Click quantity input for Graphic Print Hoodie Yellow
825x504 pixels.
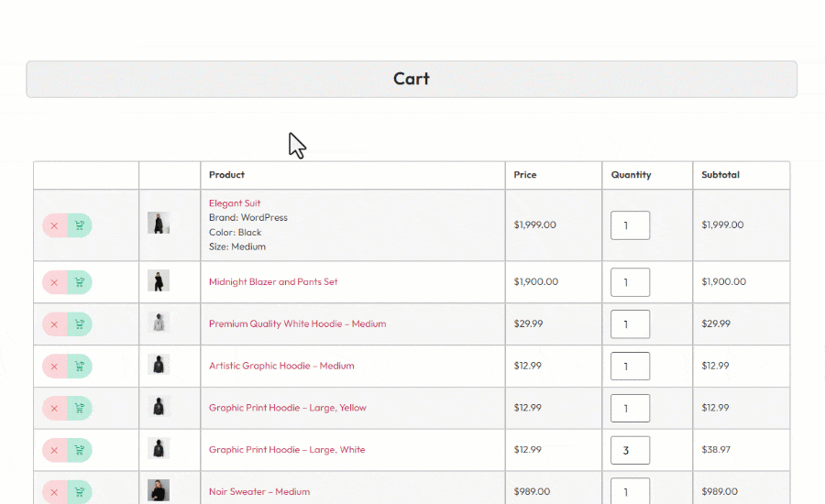tap(630, 409)
